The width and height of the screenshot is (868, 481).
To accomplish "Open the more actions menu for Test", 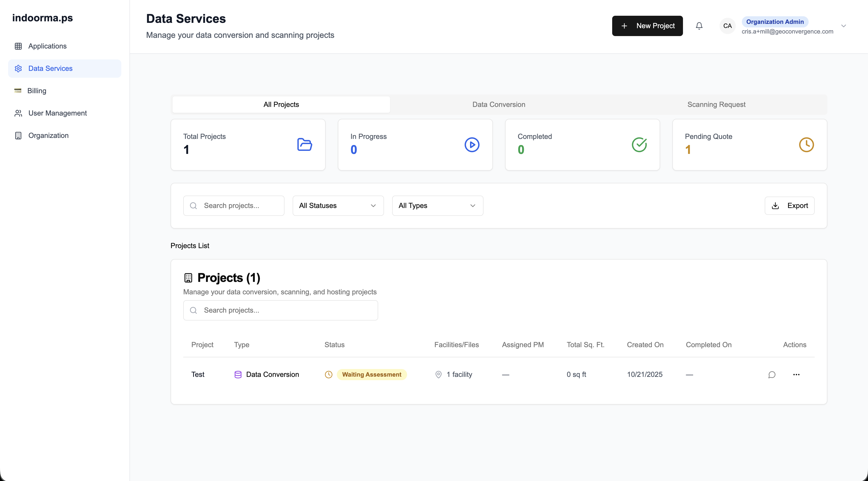I will 796,375.
